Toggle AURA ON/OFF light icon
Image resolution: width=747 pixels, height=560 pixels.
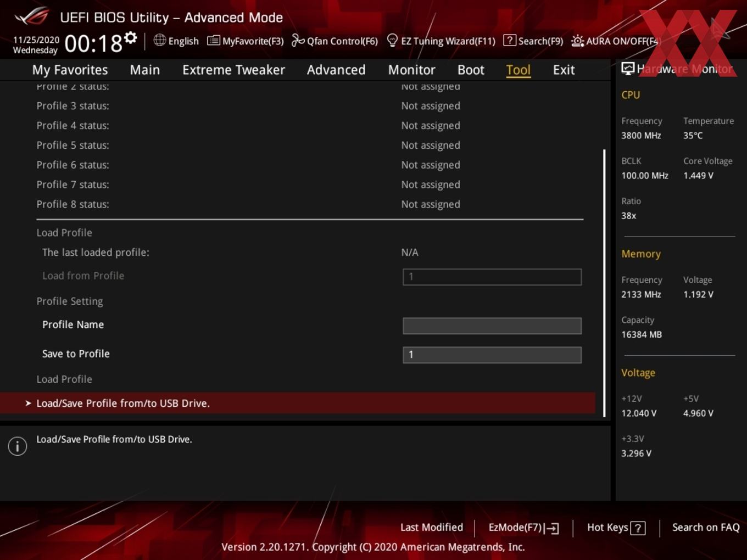[x=577, y=41]
